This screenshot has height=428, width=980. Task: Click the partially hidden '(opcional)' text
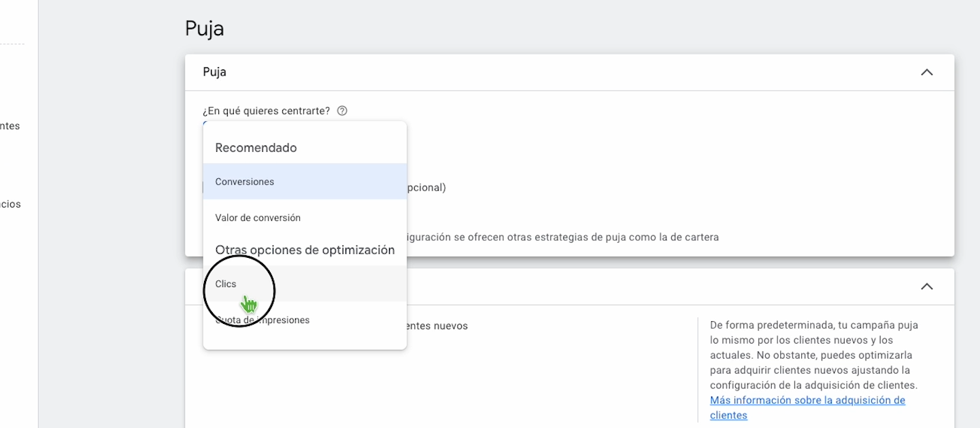pyautogui.click(x=426, y=188)
